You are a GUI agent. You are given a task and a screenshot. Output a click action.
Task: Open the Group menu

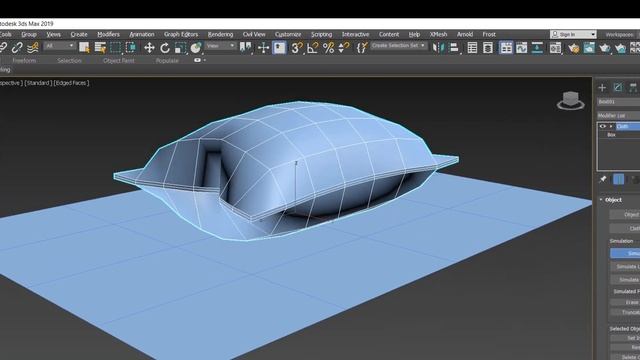tap(29, 34)
